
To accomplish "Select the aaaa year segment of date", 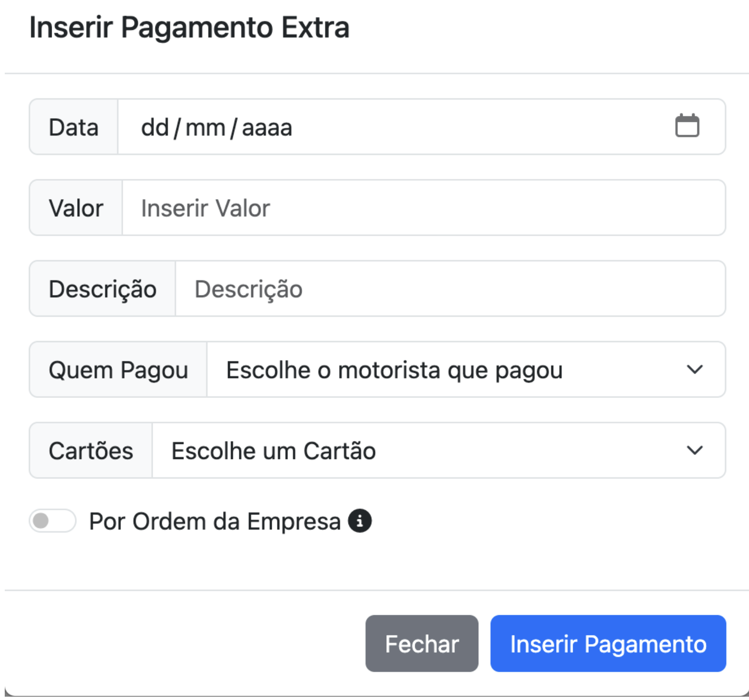I will pyautogui.click(x=267, y=128).
